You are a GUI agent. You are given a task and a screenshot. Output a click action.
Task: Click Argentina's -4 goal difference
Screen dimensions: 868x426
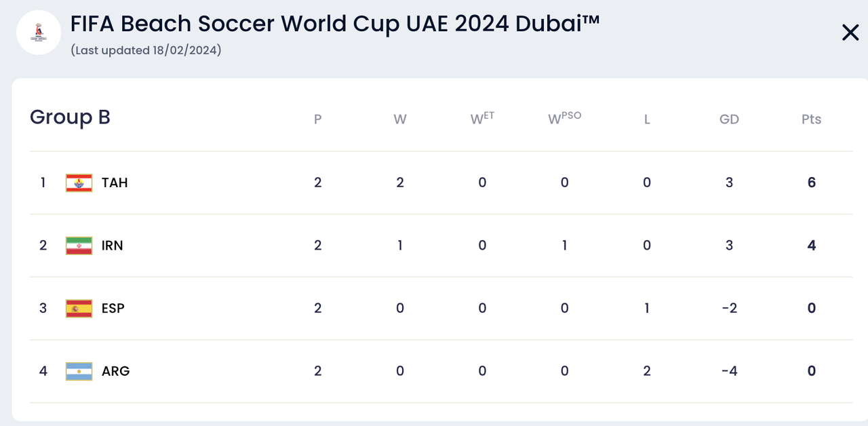[729, 371]
